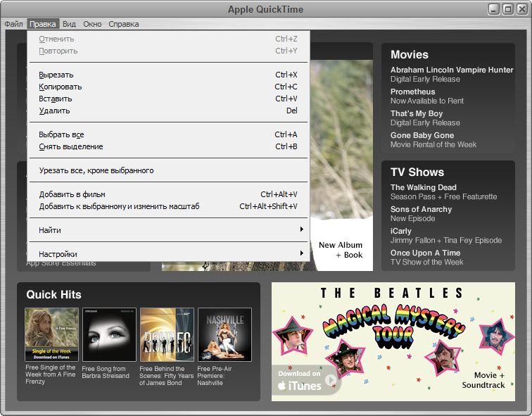This screenshot has height=416, width=532.
Task: Click Урезать все, кроме выбранного
Action: 168,170
